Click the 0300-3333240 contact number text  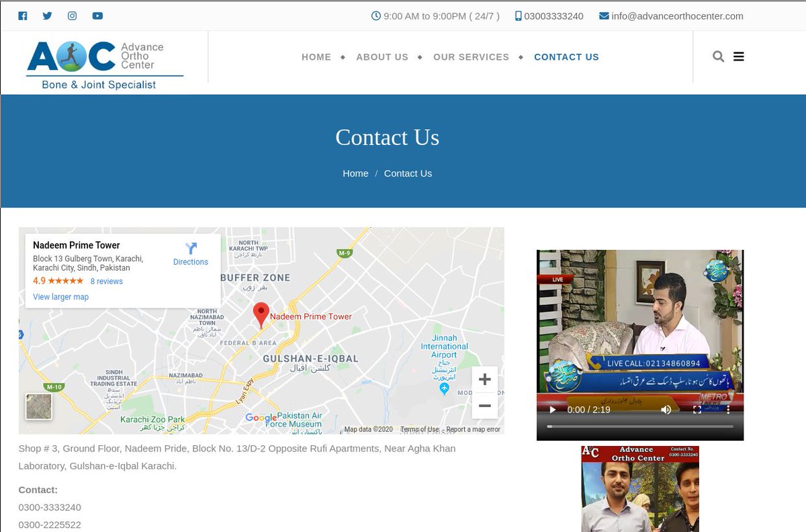pos(50,507)
